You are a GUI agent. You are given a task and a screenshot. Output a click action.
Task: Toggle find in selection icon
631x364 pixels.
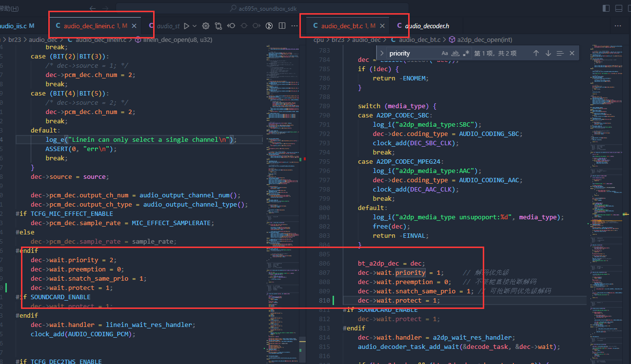560,53
